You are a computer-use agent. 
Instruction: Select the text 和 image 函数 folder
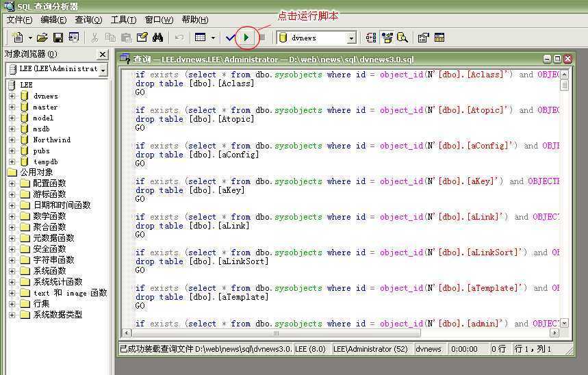point(70,293)
